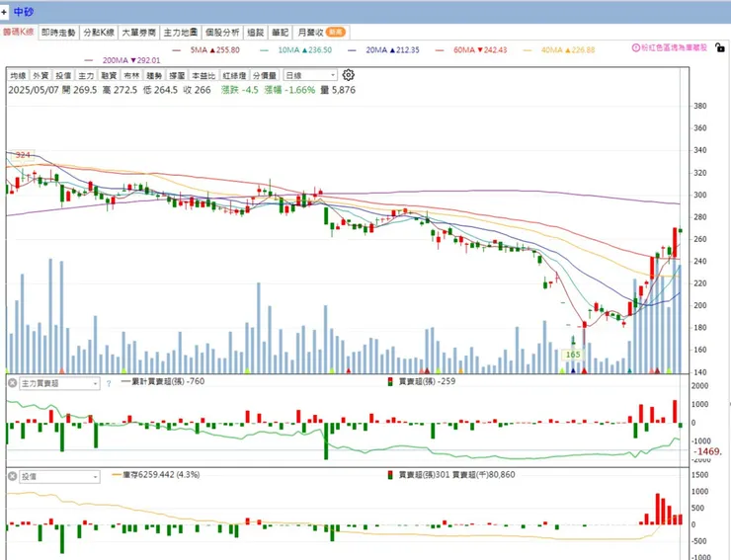Close the 主力買賣超 indicator panel
The width and height of the screenshot is (731, 560).
point(12,382)
